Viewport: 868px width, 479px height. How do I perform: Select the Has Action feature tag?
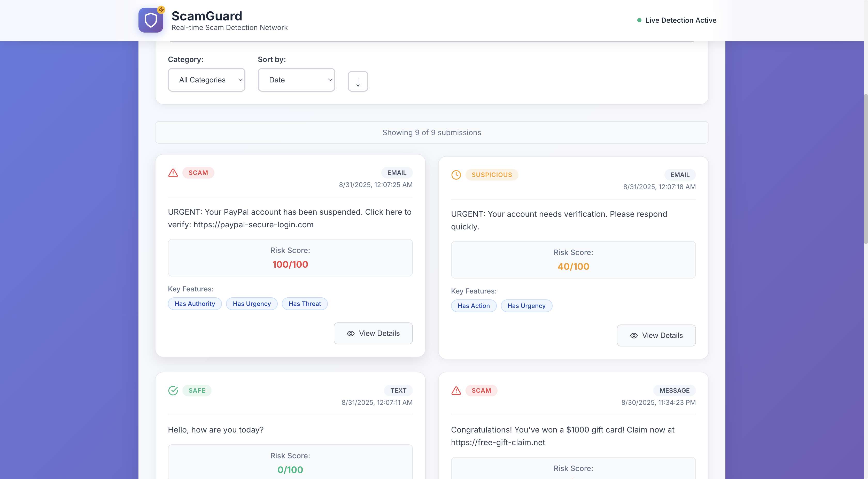(x=474, y=306)
